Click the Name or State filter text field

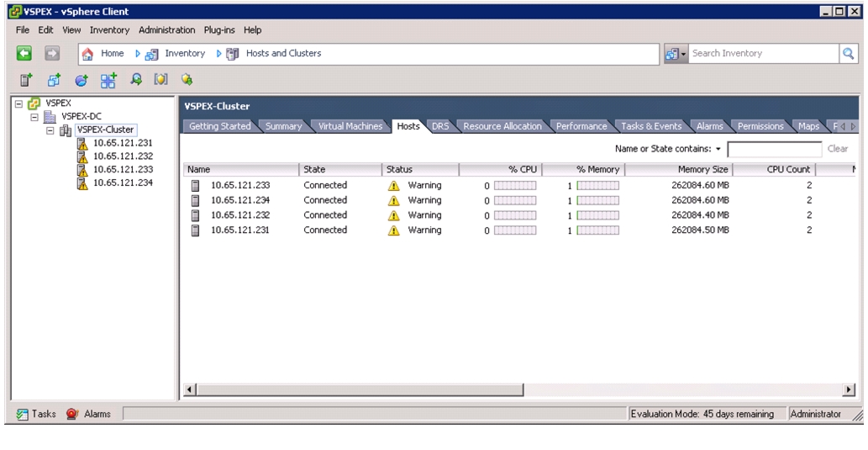click(774, 149)
